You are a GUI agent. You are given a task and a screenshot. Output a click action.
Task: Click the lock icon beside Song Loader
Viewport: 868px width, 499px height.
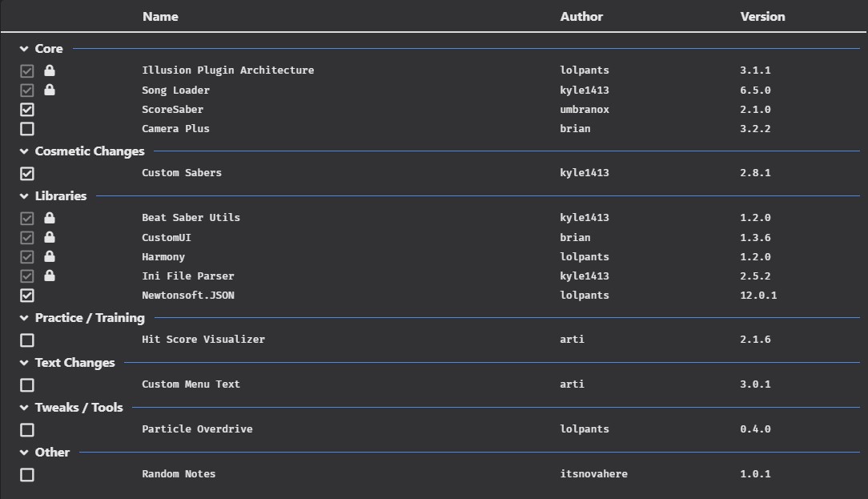(x=50, y=90)
